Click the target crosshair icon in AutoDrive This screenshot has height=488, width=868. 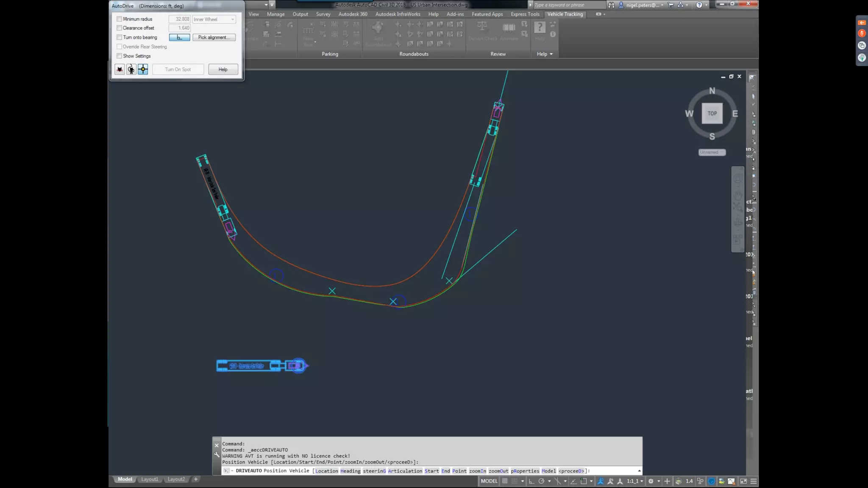coord(143,69)
